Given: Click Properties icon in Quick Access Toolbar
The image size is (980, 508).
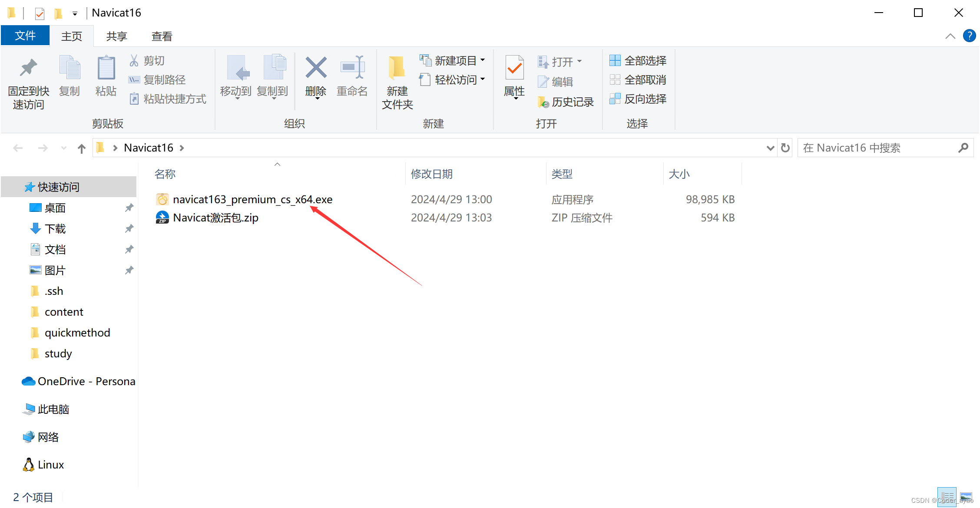Looking at the screenshot, I should pyautogui.click(x=40, y=13).
